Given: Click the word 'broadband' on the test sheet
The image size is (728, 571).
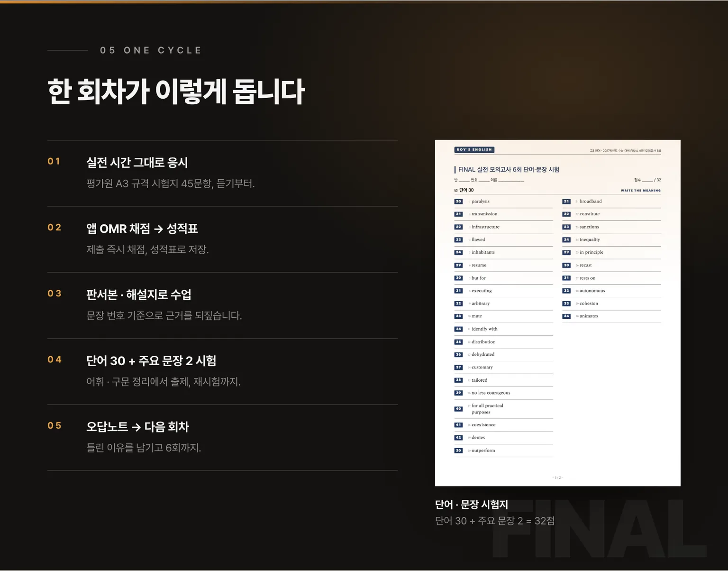Looking at the screenshot, I should pos(591,202).
